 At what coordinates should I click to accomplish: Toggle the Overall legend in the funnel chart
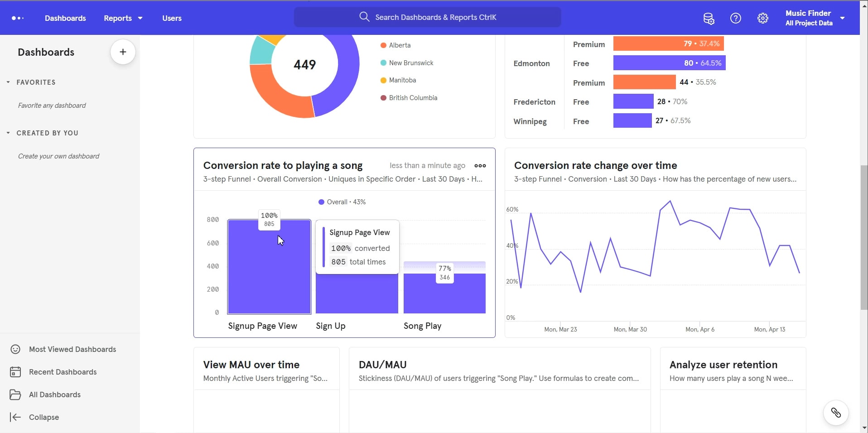click(342, 202)
